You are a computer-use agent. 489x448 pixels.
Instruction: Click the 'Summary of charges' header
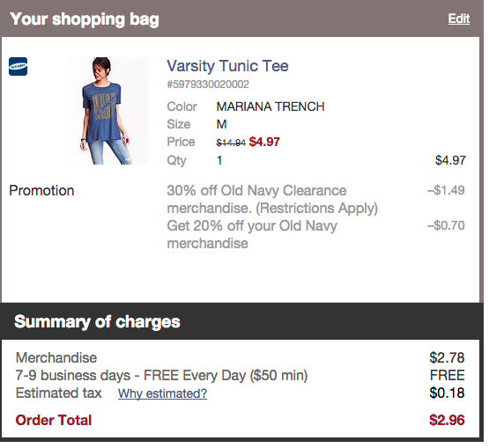[97, 321]
